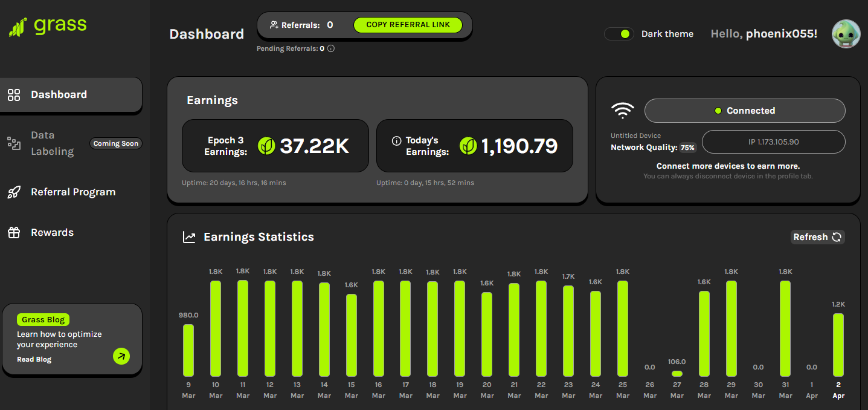Click the Today's Earnings info icon
Screen dimensions: 868x410
[x=396, y=141]
